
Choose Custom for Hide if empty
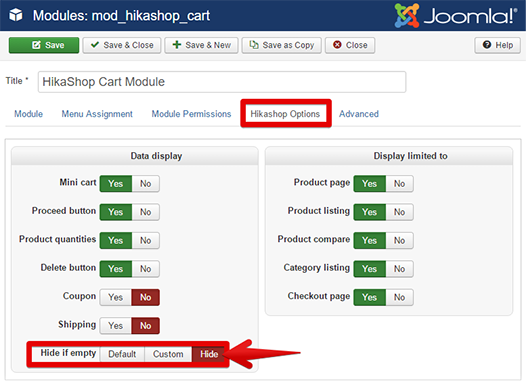168,354
